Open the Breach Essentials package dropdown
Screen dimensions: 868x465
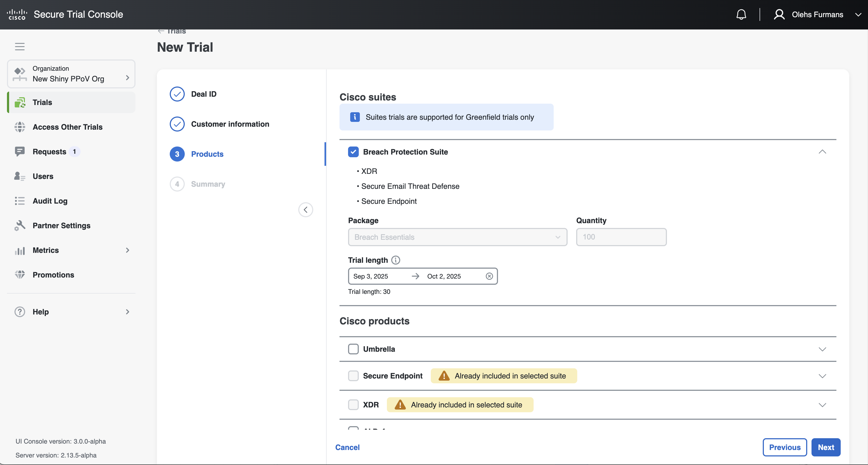[x=457, y=237]
